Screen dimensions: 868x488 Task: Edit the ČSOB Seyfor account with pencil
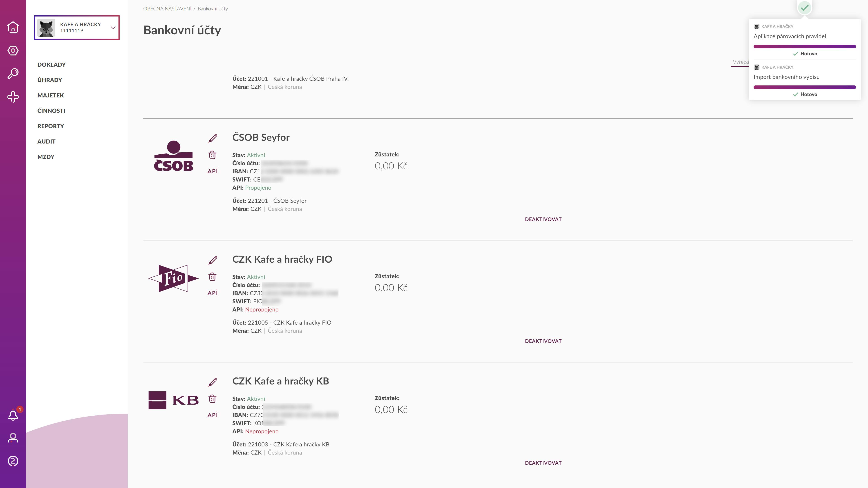tap(213, 138)
